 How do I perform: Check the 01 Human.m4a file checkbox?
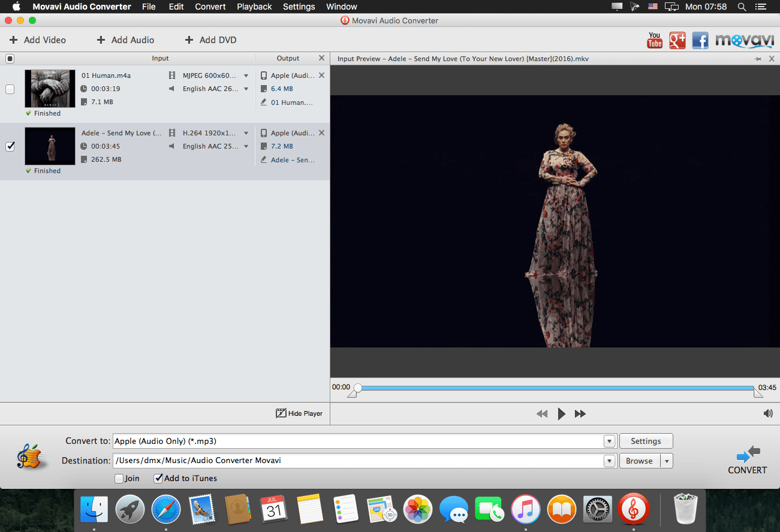10,89
